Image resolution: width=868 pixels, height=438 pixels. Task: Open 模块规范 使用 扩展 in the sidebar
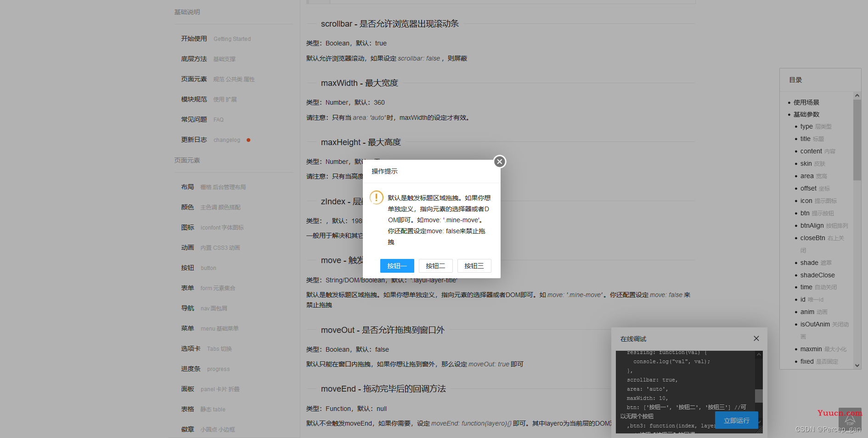[x=209, y=99]
